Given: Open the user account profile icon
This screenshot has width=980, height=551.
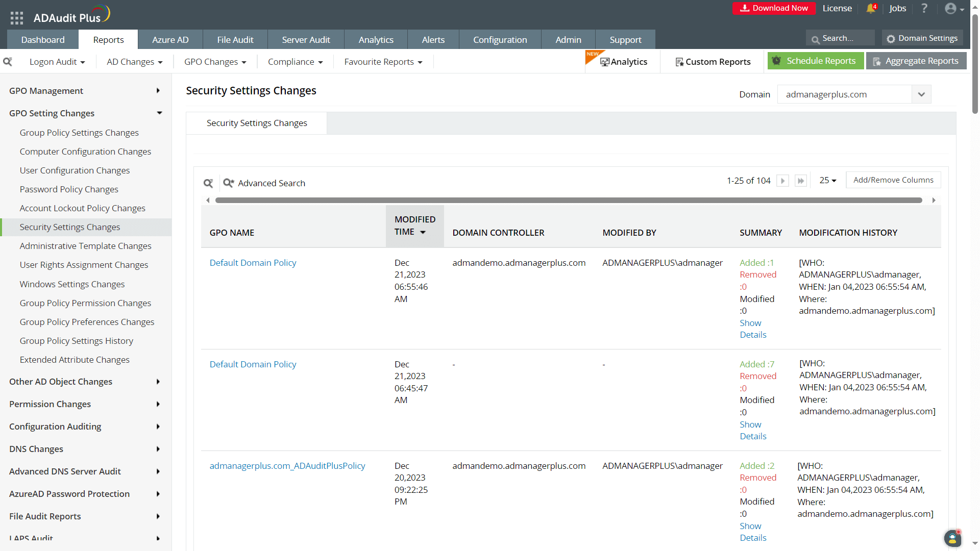Looking at the screenshot, I should coord(950,9).
